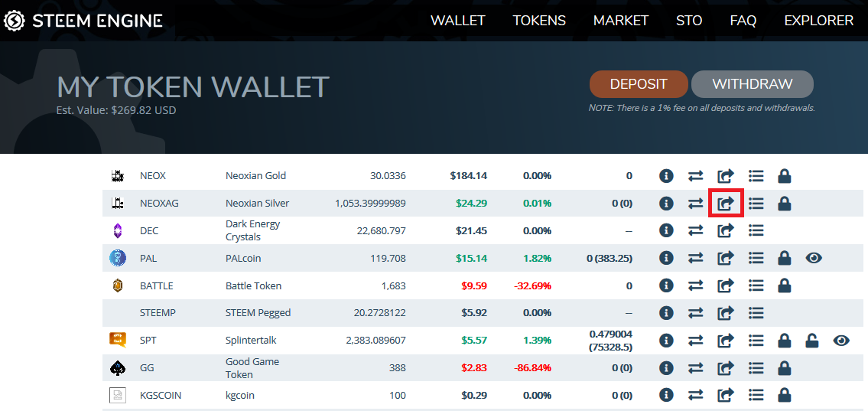Click the NEOX token icon image
This screenshot has width=868, height=411.
(x=117, y=176)
